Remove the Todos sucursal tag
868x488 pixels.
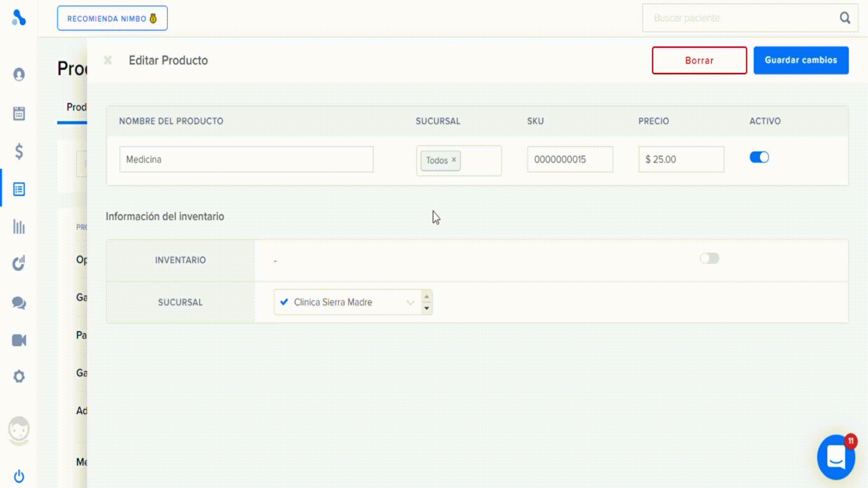(x=454, y=160)
